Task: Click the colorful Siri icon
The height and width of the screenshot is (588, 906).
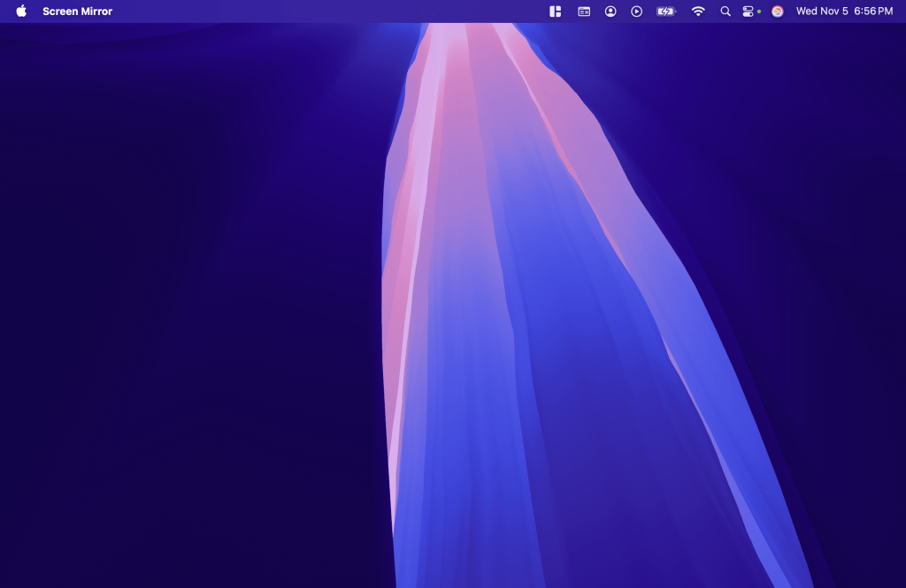Action: tap(777, 11)
